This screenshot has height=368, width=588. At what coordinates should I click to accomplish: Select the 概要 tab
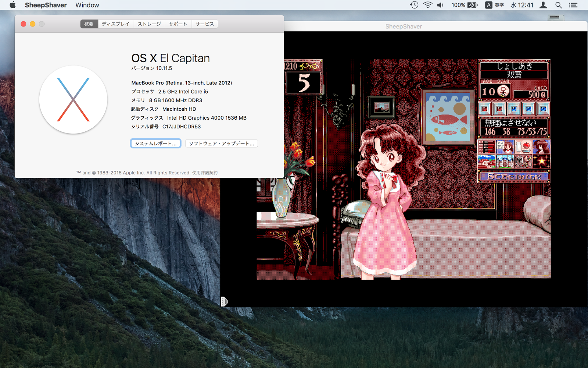click(89, 24)
